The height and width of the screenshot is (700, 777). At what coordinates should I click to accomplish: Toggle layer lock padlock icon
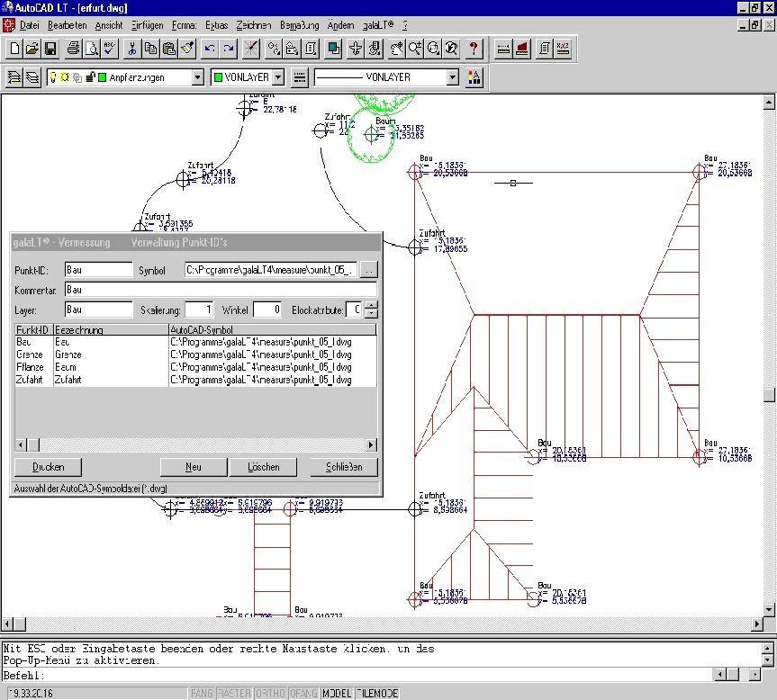[90, 77]
